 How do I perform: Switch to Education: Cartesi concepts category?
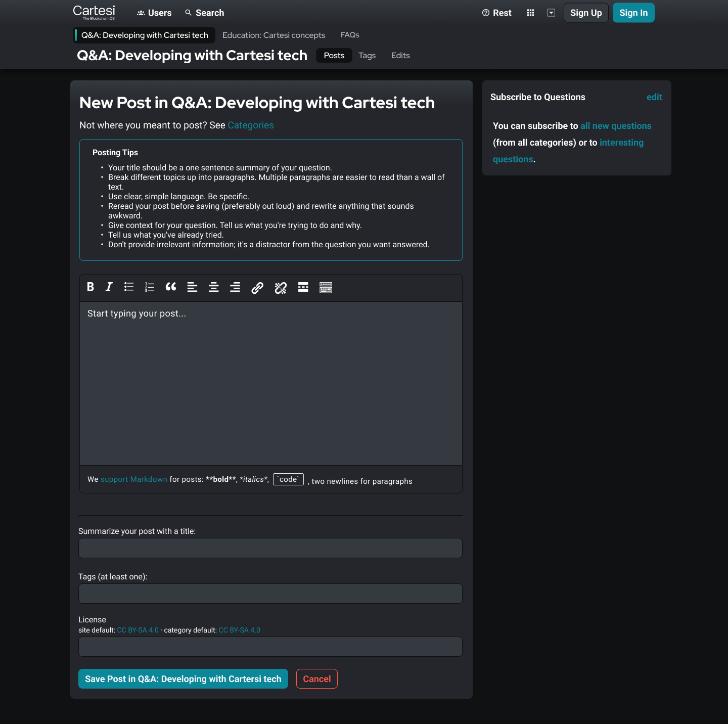point(274,35)
